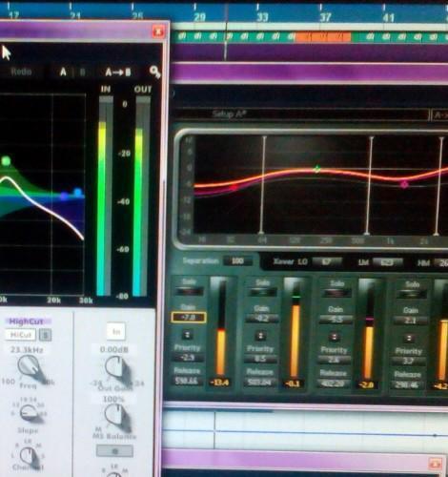The width and height of the screenshot is (448, 477).
Task: Click bar 33 on the timeline ruler
Action: [x=262, y=17]
